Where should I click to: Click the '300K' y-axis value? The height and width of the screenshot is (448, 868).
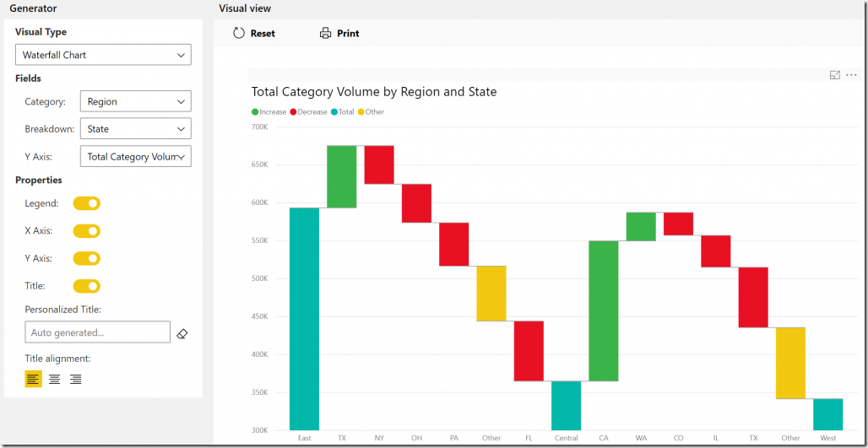259,430
